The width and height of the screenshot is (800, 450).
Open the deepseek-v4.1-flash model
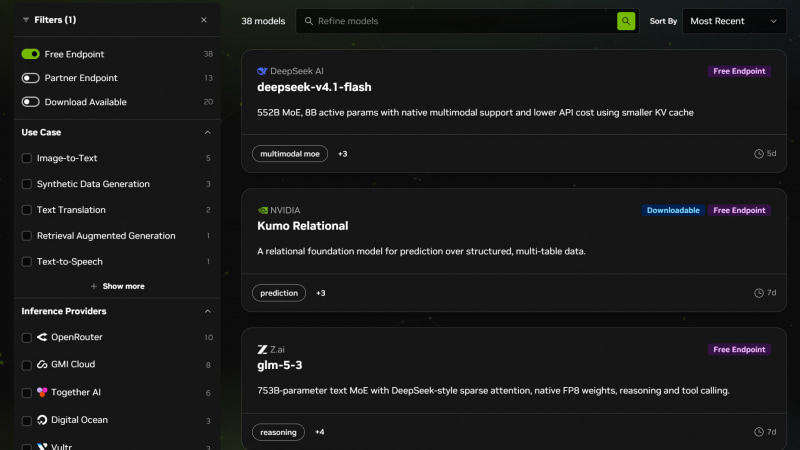coord(314,87)
